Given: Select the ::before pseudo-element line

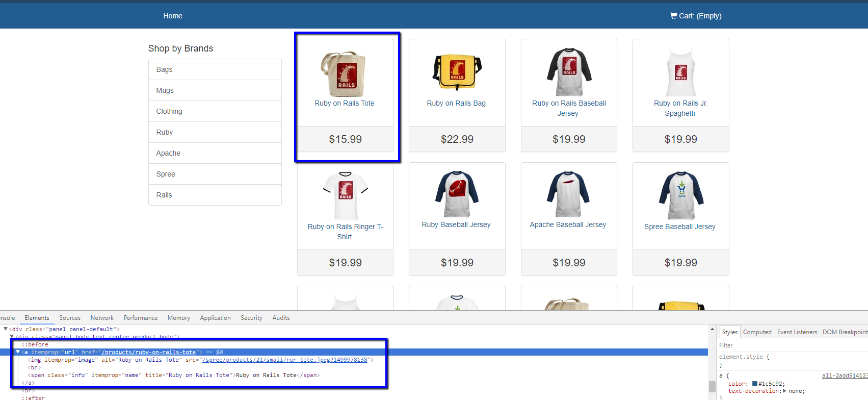Looking at the screenshot, I should (35, 345).
